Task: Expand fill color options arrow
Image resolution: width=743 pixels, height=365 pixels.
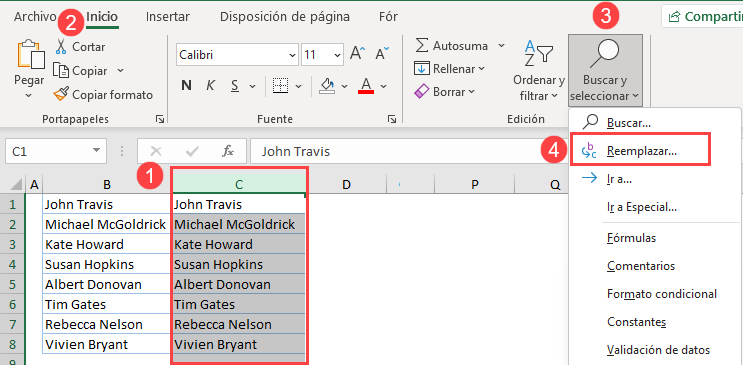Action: click(344, 87)
